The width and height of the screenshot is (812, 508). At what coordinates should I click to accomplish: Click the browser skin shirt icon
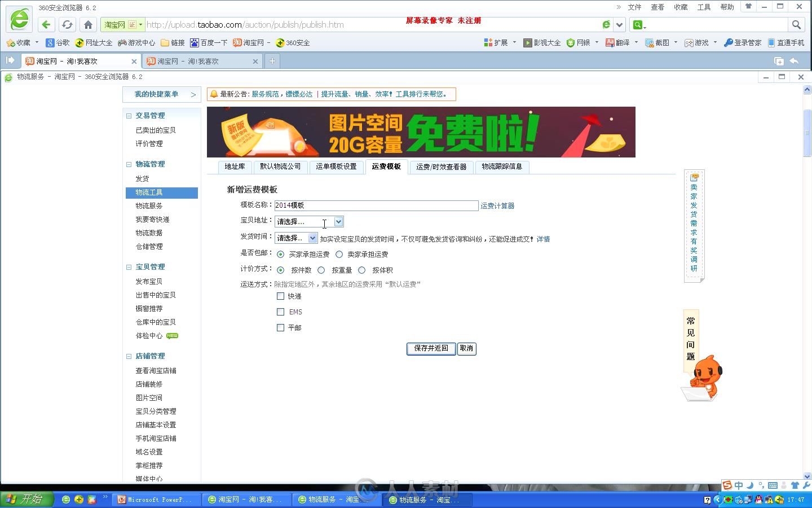click(748, 7)
